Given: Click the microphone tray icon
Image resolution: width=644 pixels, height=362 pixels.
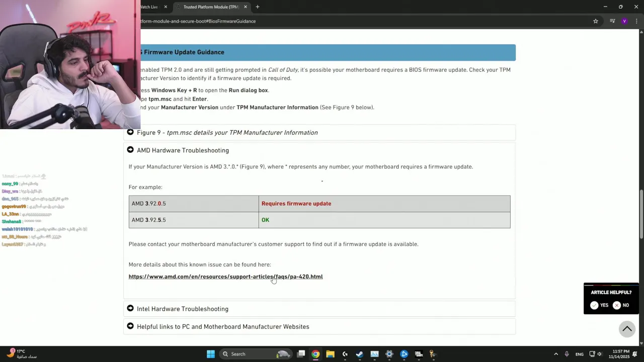Looking at the screenshot, I should [x=567, y=354].
